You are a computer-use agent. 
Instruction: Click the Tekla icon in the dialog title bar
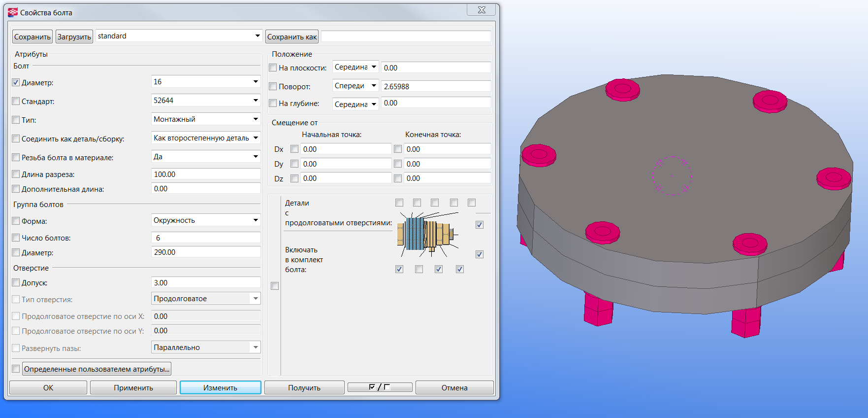click(x=13, y=12)
